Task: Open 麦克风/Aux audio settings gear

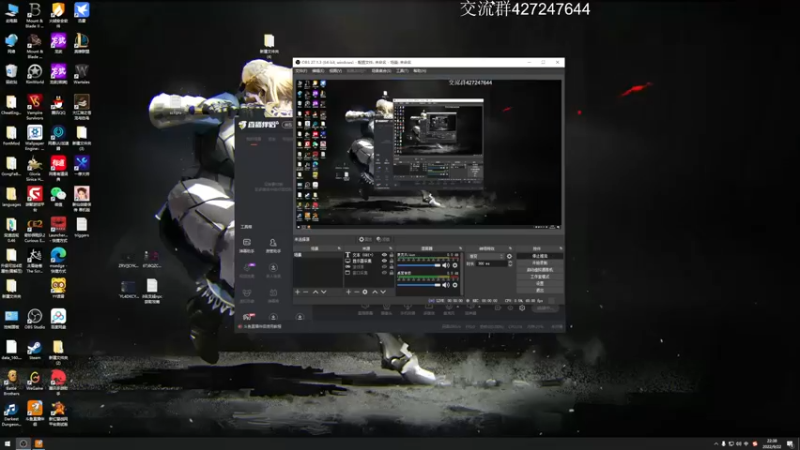Action: click(455, 265)
